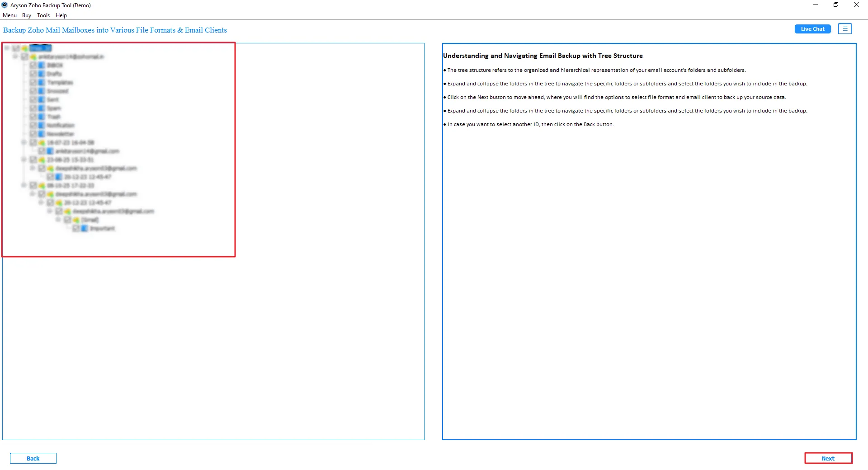
Task: Toggle the zohomail account checkbox
Action: 24,56
